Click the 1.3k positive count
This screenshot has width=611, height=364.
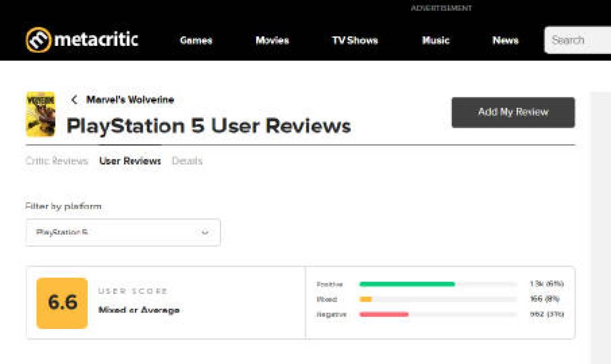pos(547,283)
